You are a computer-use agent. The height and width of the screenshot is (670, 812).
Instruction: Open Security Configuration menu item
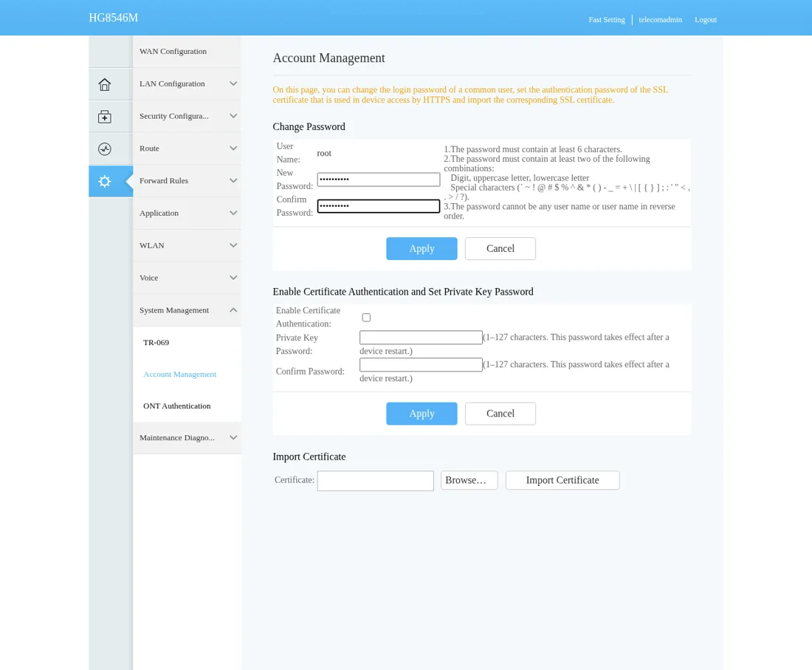[187, 116]
